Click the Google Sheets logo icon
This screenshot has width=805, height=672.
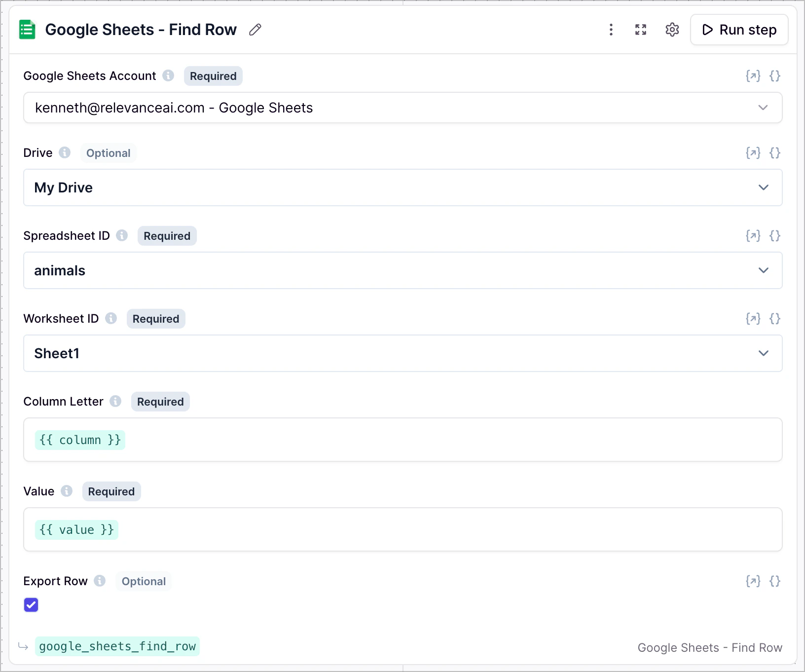click(27, 29)
